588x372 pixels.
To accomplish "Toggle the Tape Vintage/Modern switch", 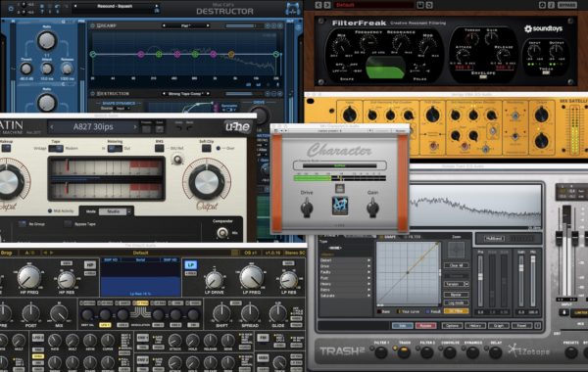I will point(56,149).
